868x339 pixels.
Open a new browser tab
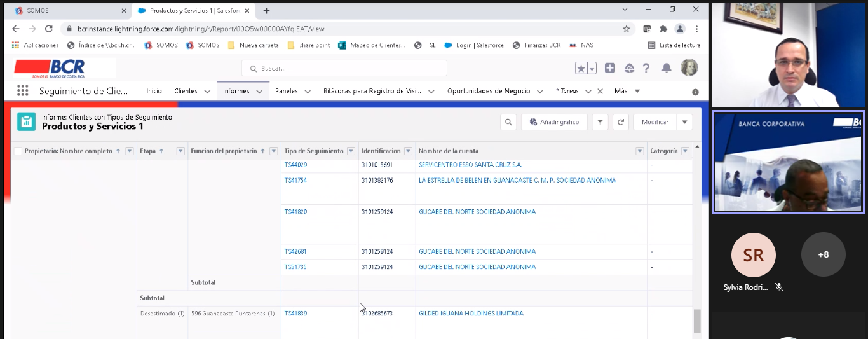coord(266,10)
